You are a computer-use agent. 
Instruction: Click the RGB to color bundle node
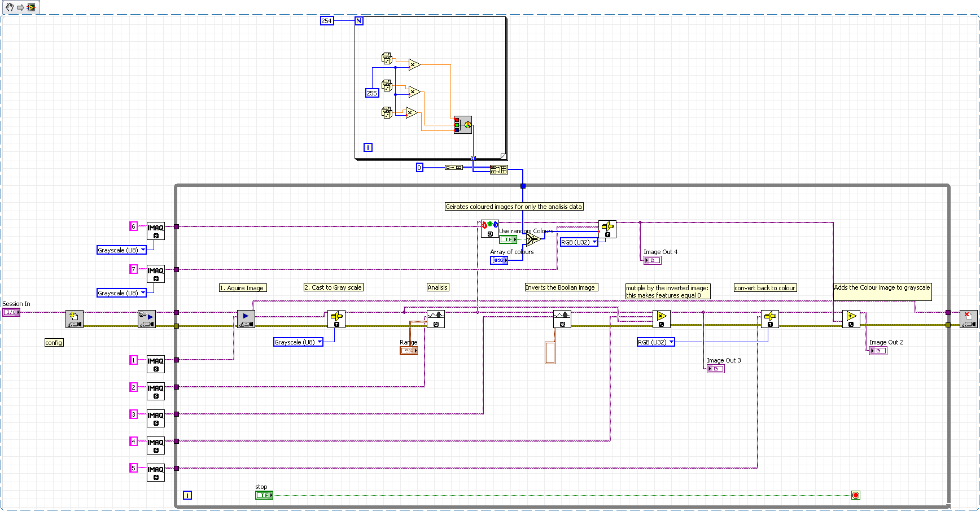click(463, 125)
